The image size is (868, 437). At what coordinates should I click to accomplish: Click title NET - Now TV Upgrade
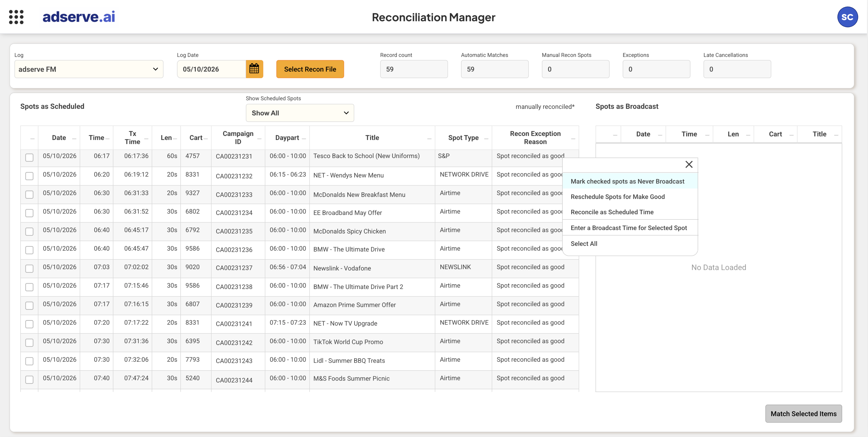pyautogui.click(x=345, y=323)
